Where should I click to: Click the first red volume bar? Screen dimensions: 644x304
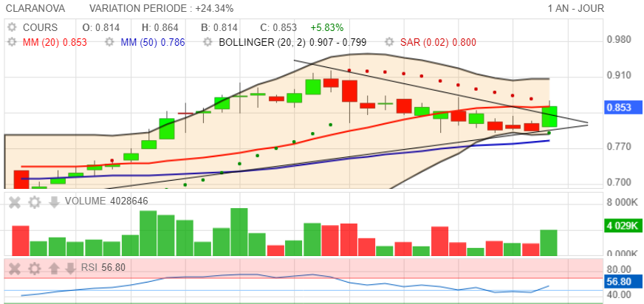[x=21, y=241]
